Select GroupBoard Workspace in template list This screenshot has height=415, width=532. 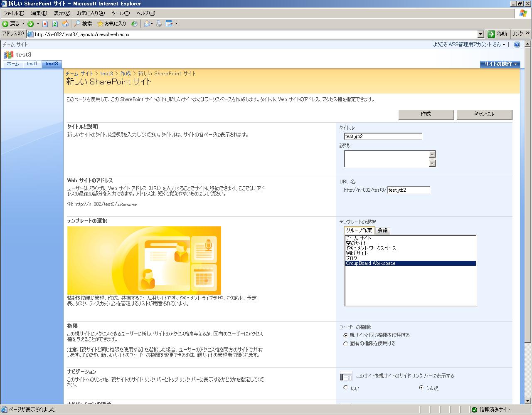[410, 263]
